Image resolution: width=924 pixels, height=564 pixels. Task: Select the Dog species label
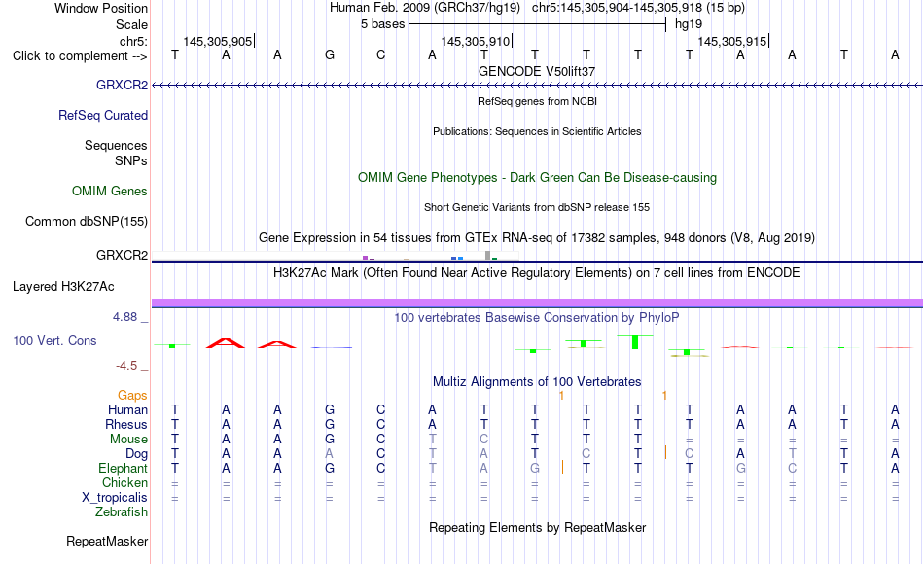[136, 454]
